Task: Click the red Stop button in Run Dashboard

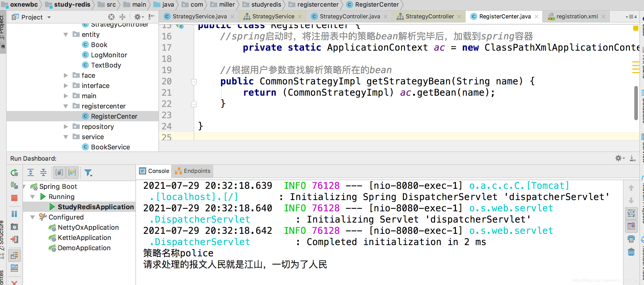Action: pos(14,198)
